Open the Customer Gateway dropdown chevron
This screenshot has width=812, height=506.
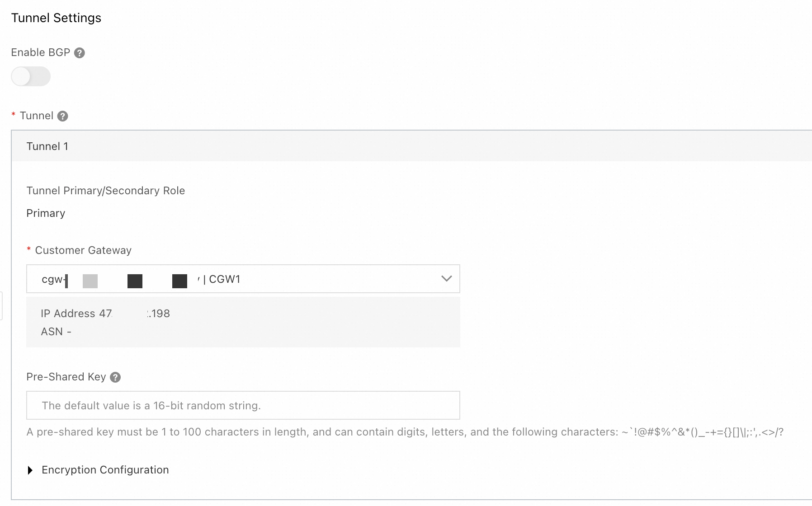point(446,279)
